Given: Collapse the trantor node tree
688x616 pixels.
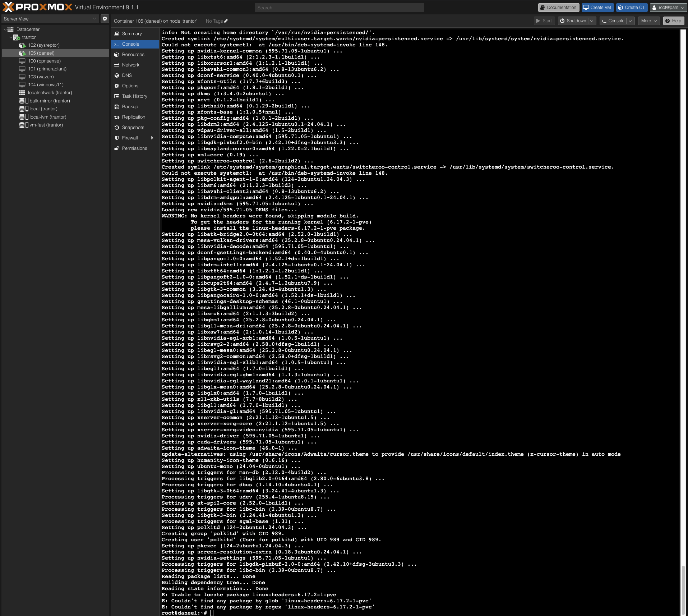Looking at the screenshot, I should [x=11, y=37].
